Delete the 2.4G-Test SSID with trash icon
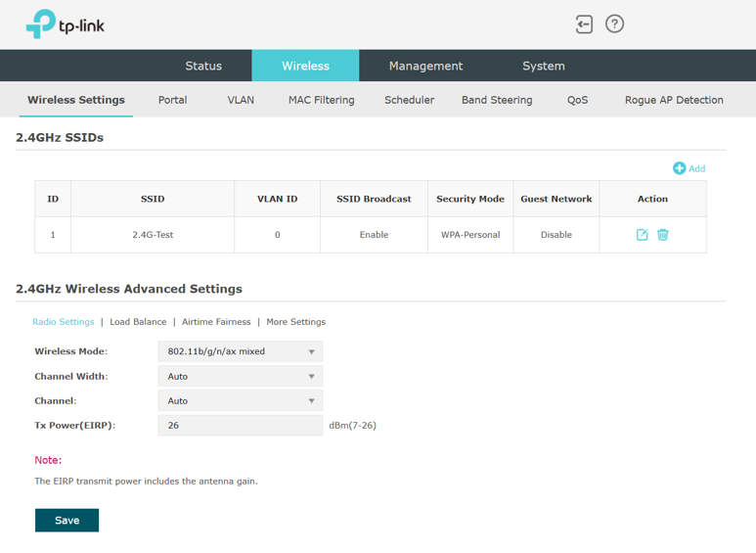 tap(663, 235)
